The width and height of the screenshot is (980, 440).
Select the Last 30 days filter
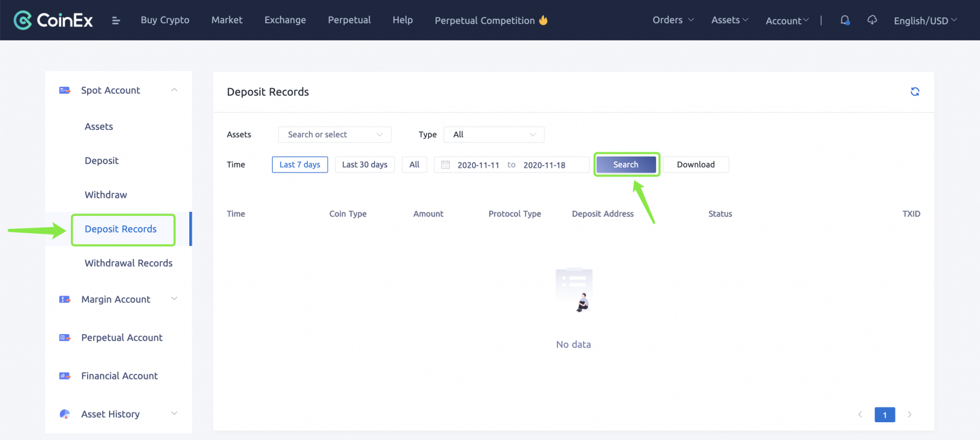pyautogui.click(x=364, y=165)
